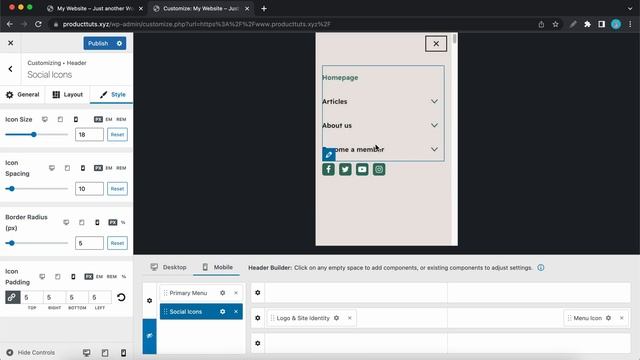Select tablet device icon for Icon Spacing
Screen dimensions: 640x360
(x=67, y=168)
